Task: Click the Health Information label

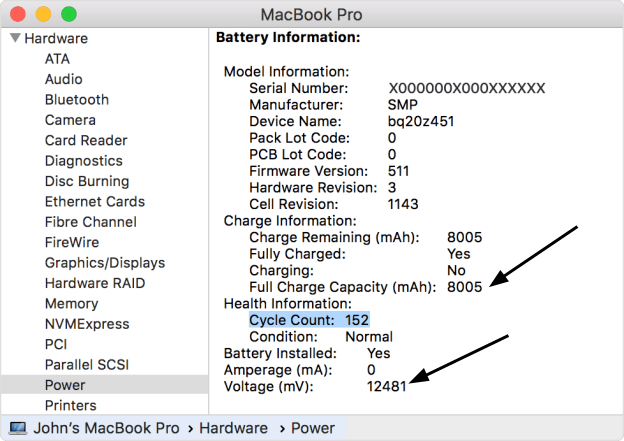Action: (287, 304)
